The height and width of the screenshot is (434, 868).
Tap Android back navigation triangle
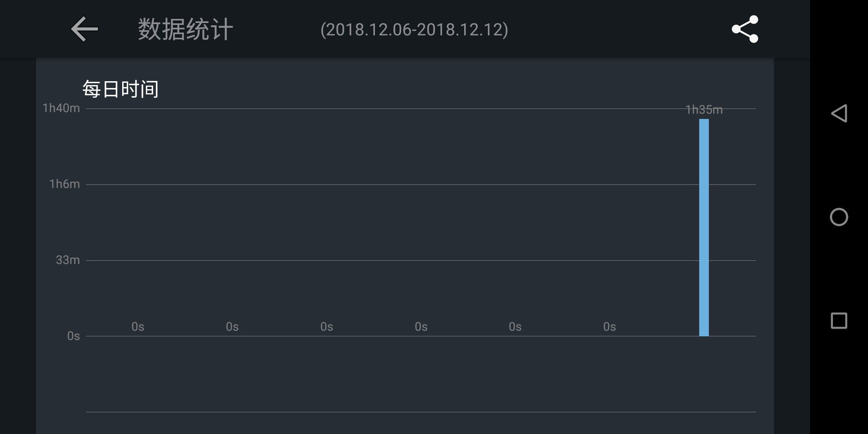click(x=839, y=113)
